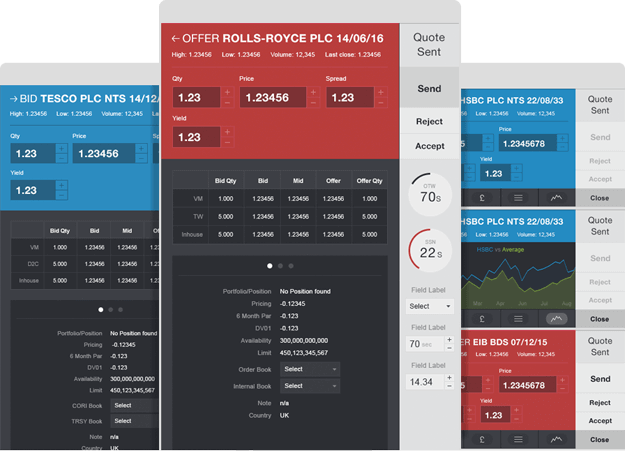
Task: Click the arrow icon before BID TESCO PLC
Action: tap(15, 98)
